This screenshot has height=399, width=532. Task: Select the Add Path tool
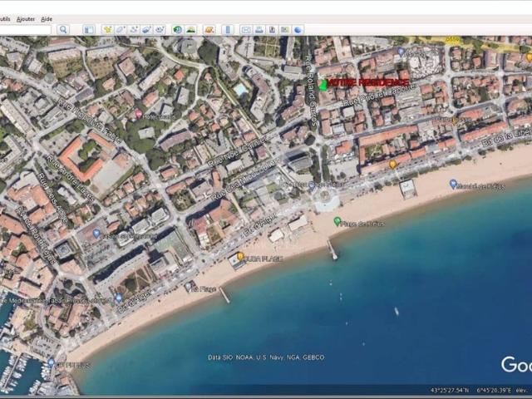pos(134,30)
